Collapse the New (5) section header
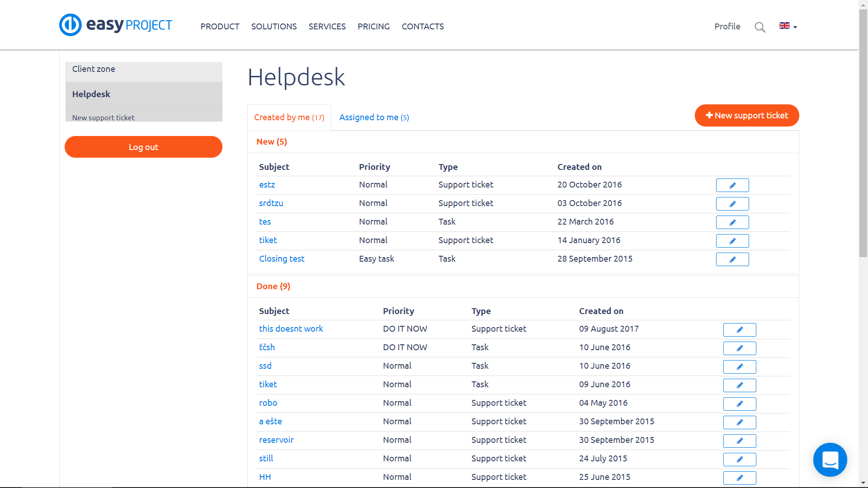This screenshot has width=868, height=488. [x=272, y=142]
